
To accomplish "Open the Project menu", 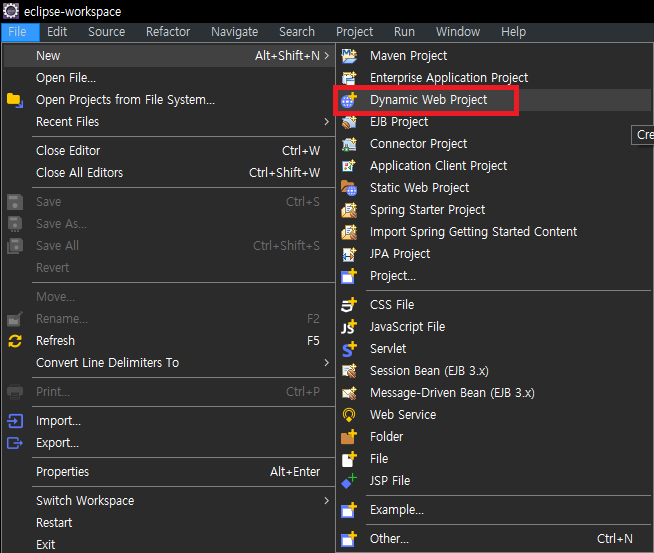I will pos(355,32).
